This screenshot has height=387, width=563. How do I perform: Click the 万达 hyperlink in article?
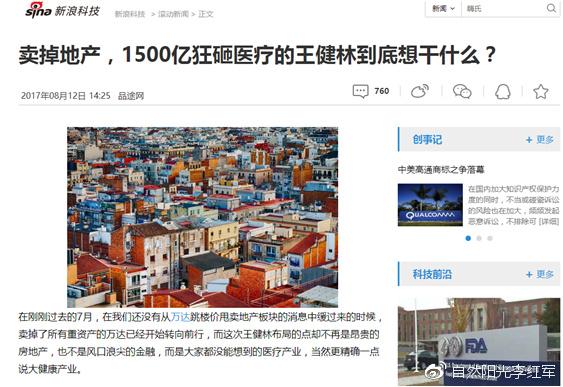(x=180, y=317)
